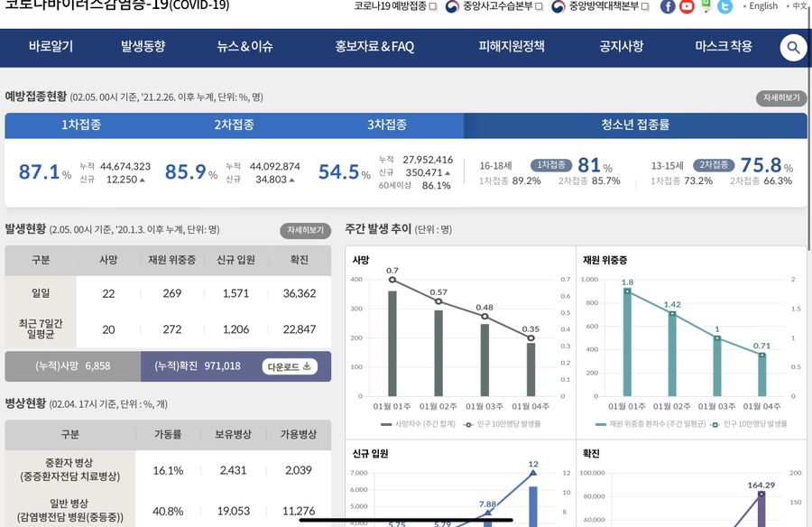Click the 다운로드 button
Screen dimensions: 812x527
[290, 366]
